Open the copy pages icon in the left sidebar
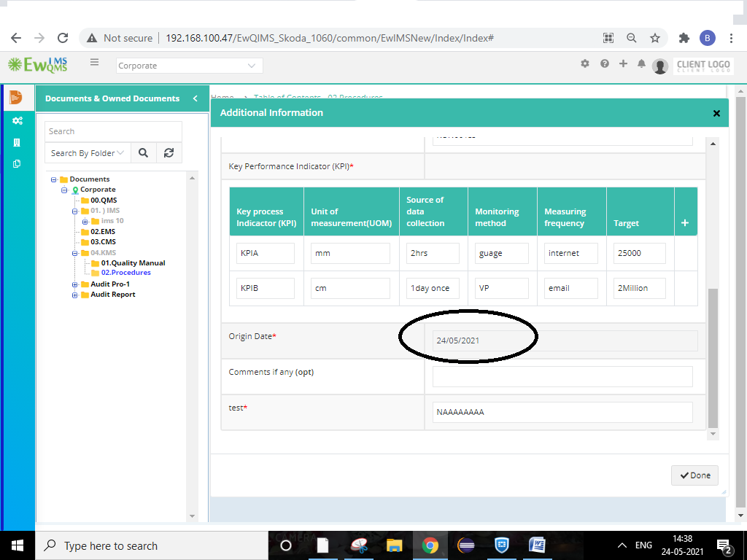 (17, 164)
